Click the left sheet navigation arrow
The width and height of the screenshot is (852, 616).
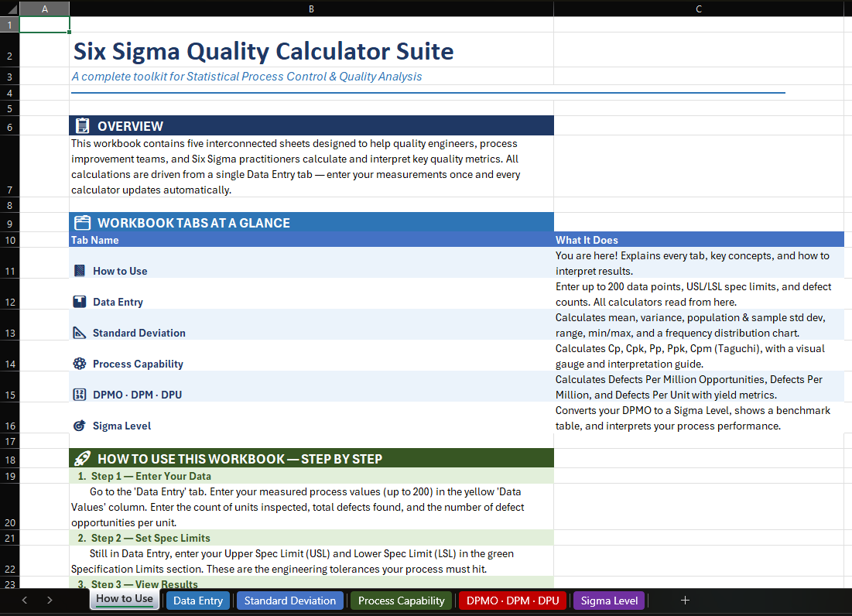pyautogui.click(x=24, y=600)
